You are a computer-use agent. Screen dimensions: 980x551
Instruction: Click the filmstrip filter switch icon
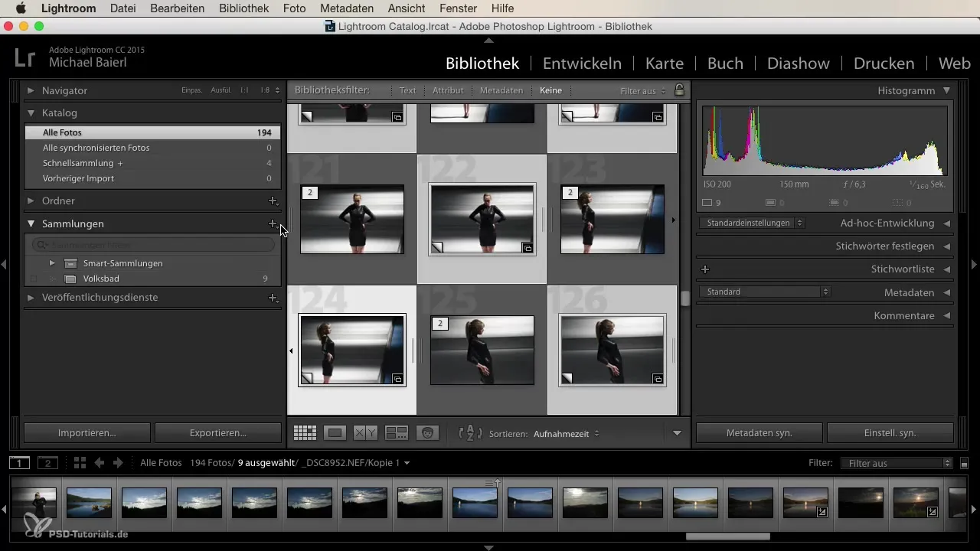pyautogui.click(x=965, y=463)
